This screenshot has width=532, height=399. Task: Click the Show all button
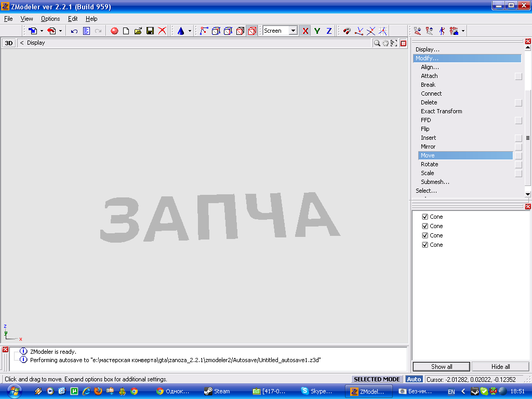pyautogui.click(x=442, y=367)
